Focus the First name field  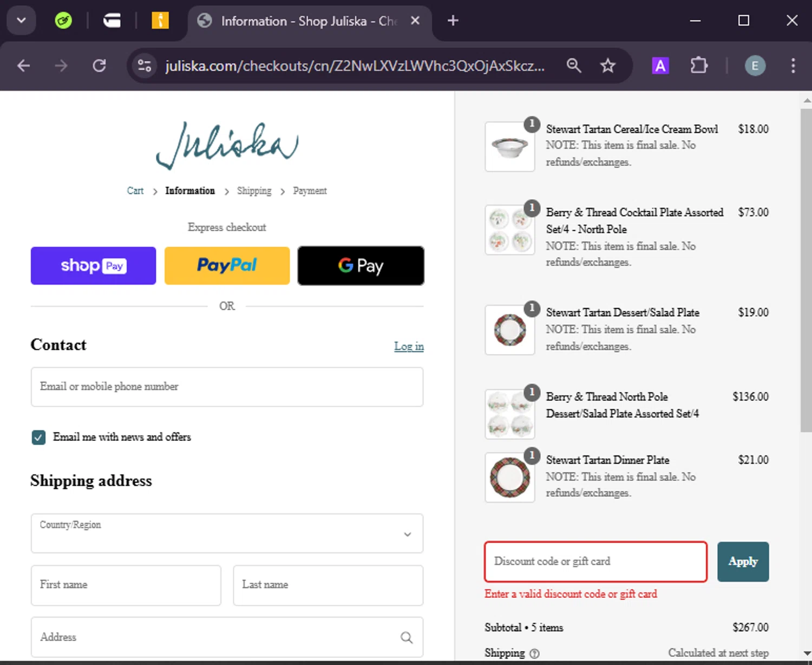126,585
